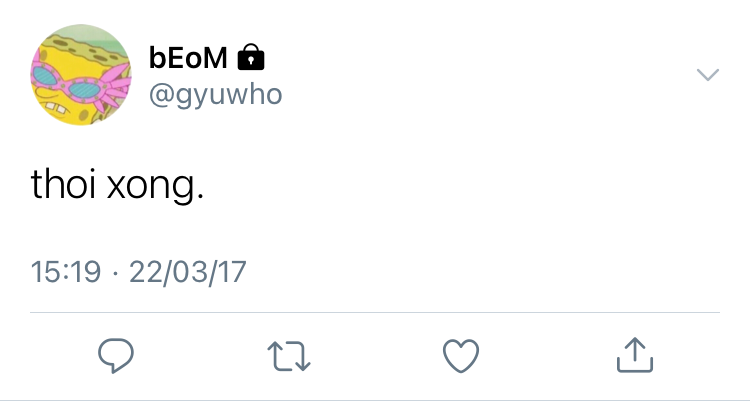750x401 pixels.
Task: Retweet the bEoM tweet
Action: (x=289, y=353)
